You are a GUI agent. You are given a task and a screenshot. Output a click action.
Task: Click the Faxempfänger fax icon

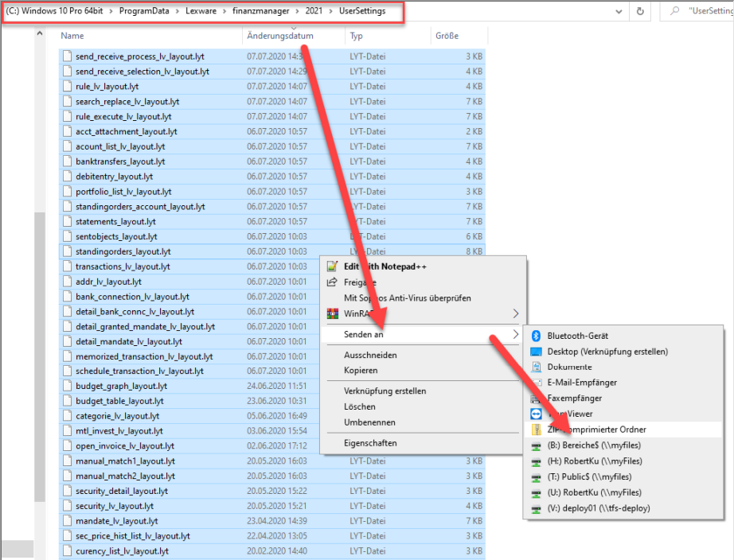click(536, 399)
